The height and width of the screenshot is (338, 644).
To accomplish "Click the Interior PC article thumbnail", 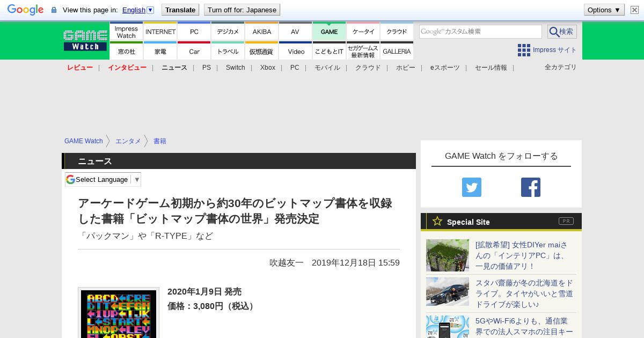I will click(448, 255).
